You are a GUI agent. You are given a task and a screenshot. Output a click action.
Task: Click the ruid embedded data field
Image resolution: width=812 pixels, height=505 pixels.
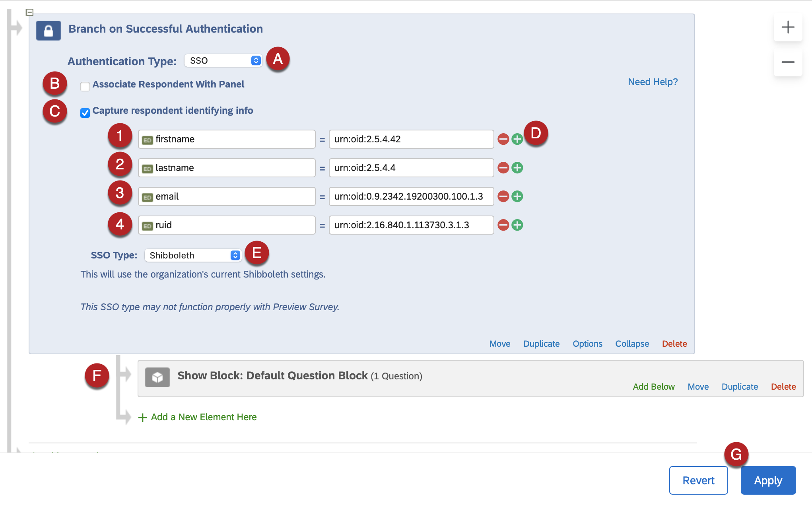click(227, 225)
